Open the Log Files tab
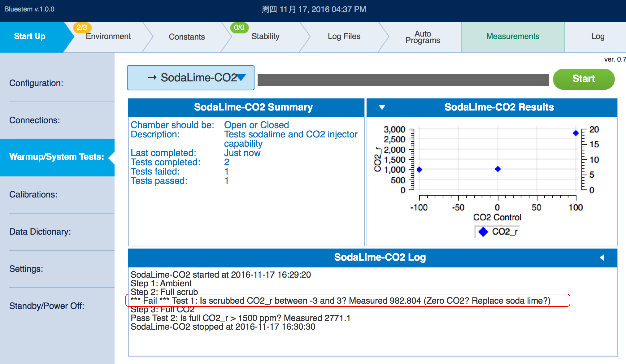The width and height of the screenshot is (626, 364). point(344,37)
